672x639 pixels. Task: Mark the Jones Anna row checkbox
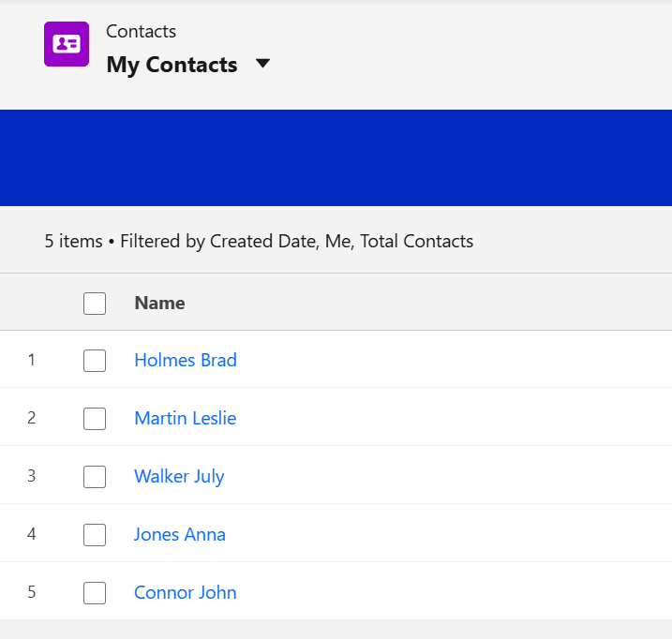[95, 535]
